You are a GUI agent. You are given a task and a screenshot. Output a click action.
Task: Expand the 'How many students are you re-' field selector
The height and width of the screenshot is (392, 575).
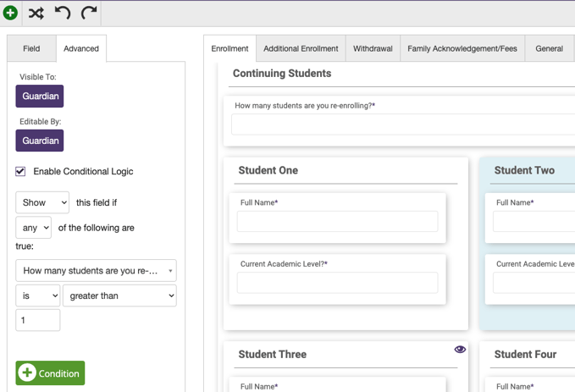(96, 271)
